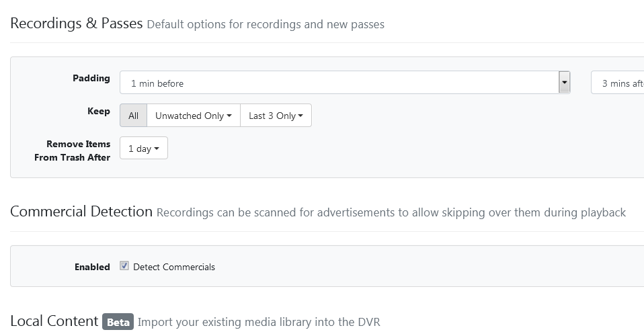
Task: Open the '1 day' trash removal dropdown
Action: [143, 149]
